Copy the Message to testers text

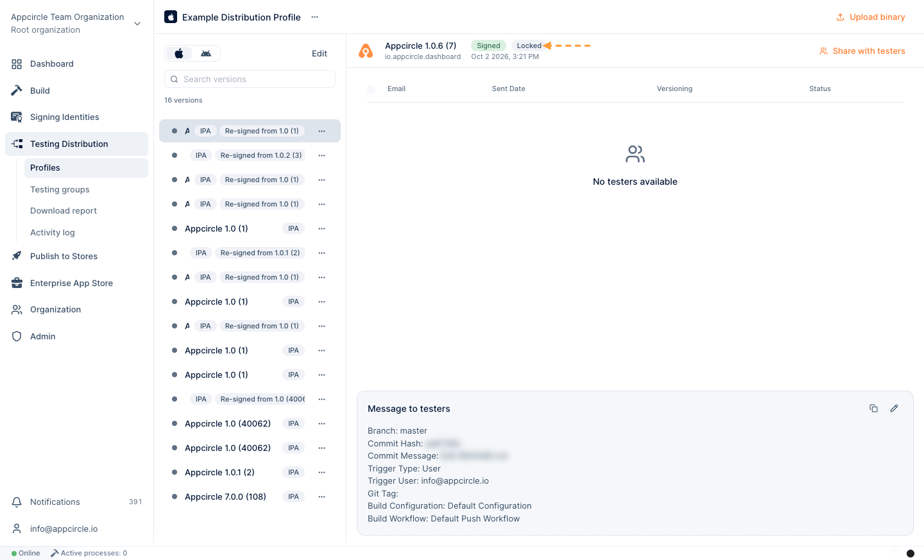tap(873, 408)
